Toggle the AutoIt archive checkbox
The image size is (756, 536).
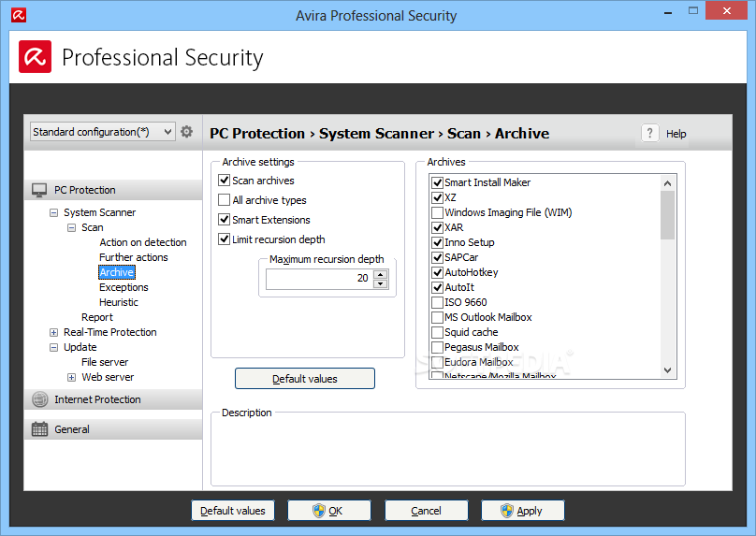[437, 287]
